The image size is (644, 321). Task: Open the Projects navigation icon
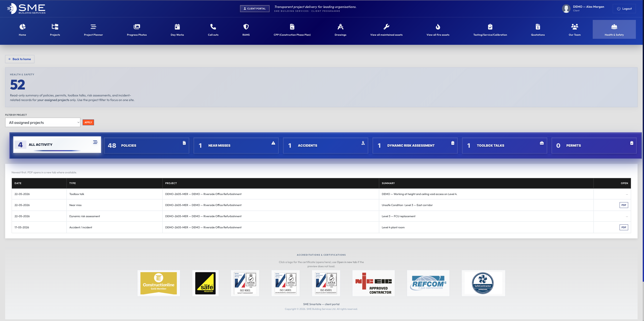tap(55, 27)
